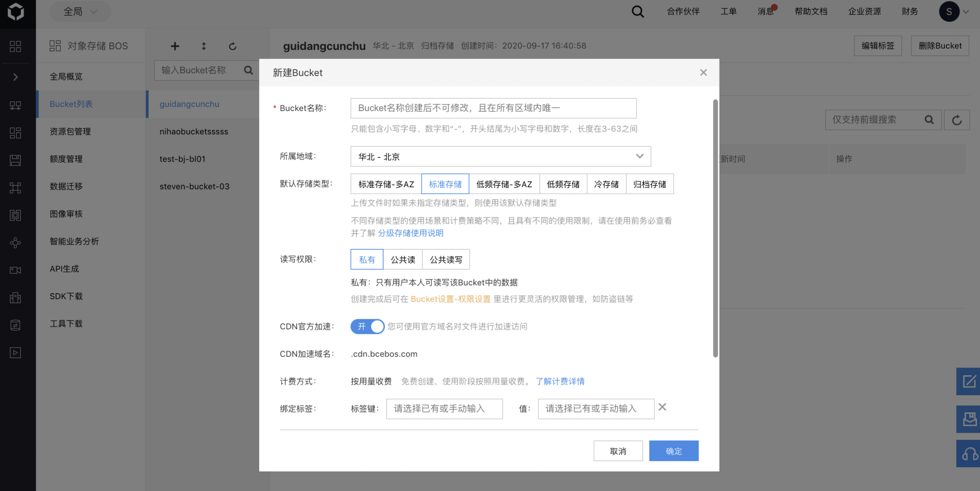Remove tag row with the X icon
This screenshot has width=980, height=491.
coord(662,407)
